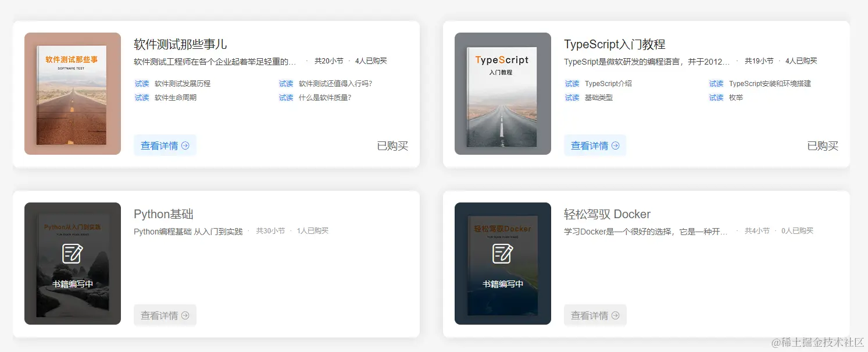Open the title 轻松驾驭 Docker

coord(607,214)
